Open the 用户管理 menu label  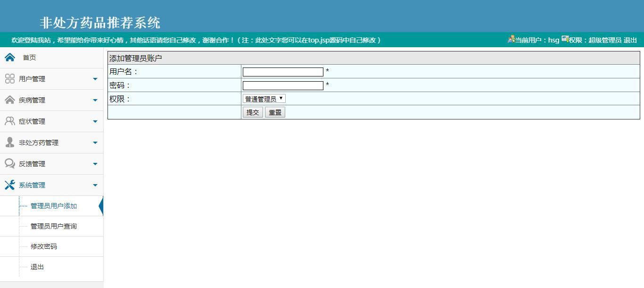pyautogui.click(x=32, y=79)
